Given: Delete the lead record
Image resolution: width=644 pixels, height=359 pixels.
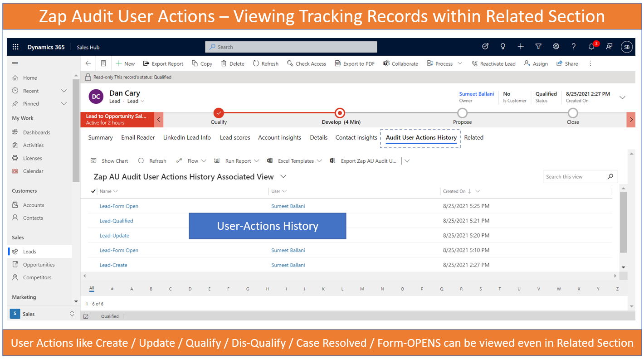Looking at the screenshot, I should pos(233,63).
